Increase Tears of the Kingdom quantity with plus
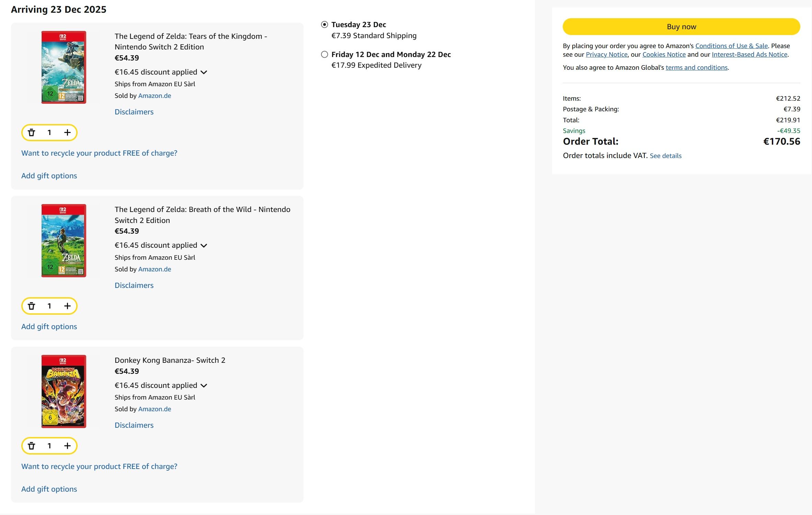 pyautogui.click(x=67, y=133)
